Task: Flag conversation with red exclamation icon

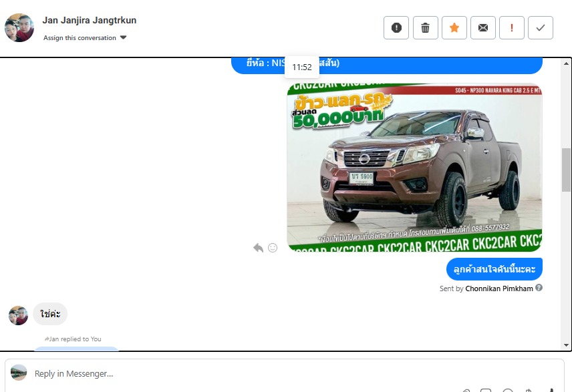Action: pos(512,27)
